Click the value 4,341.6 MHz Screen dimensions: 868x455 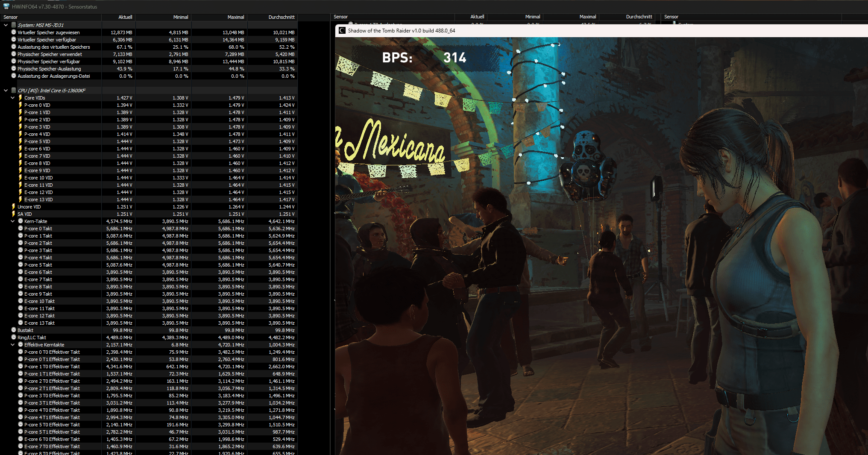(119, 366)
